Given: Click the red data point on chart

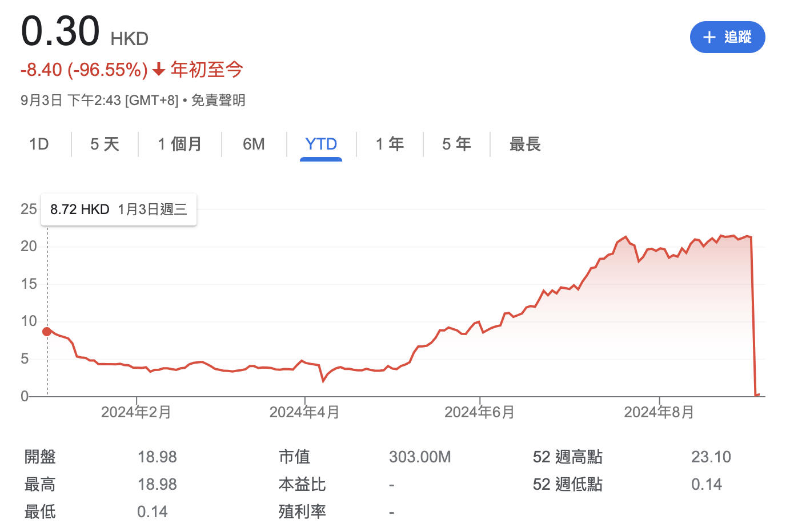Looking at the screenshot, I should pos(47,332).
